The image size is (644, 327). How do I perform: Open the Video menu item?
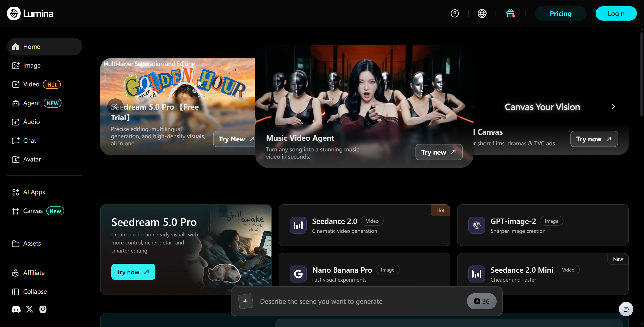coord(45,84)
